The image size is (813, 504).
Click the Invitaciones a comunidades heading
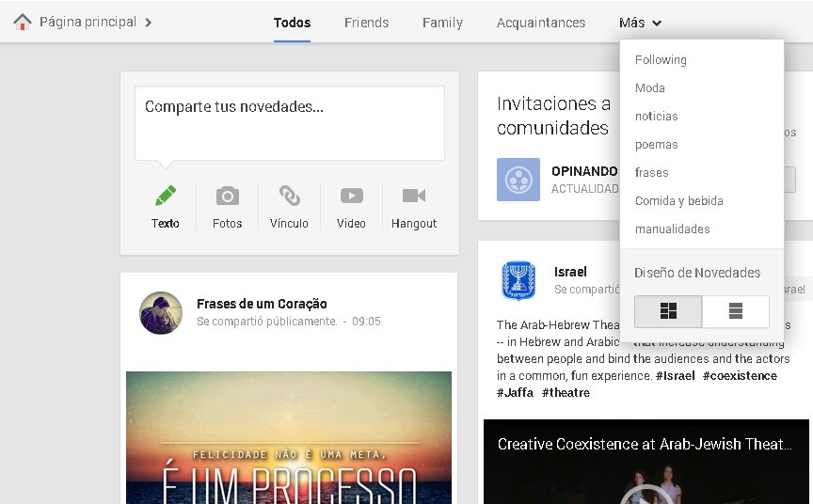tap(553, 116)
